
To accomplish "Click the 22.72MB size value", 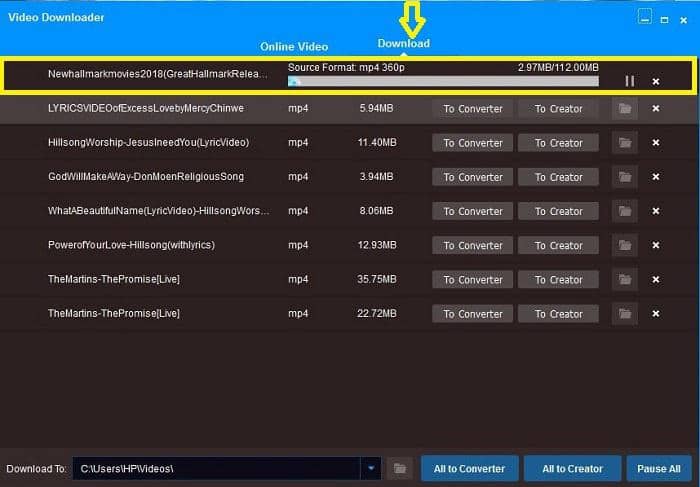I will pyautogui.click(x=377, y=313).
